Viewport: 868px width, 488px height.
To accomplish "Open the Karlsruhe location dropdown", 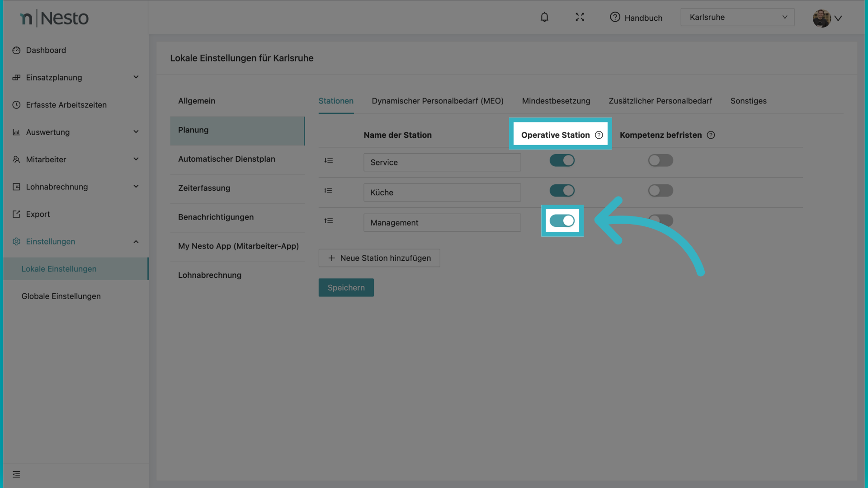I will (737, 17).
